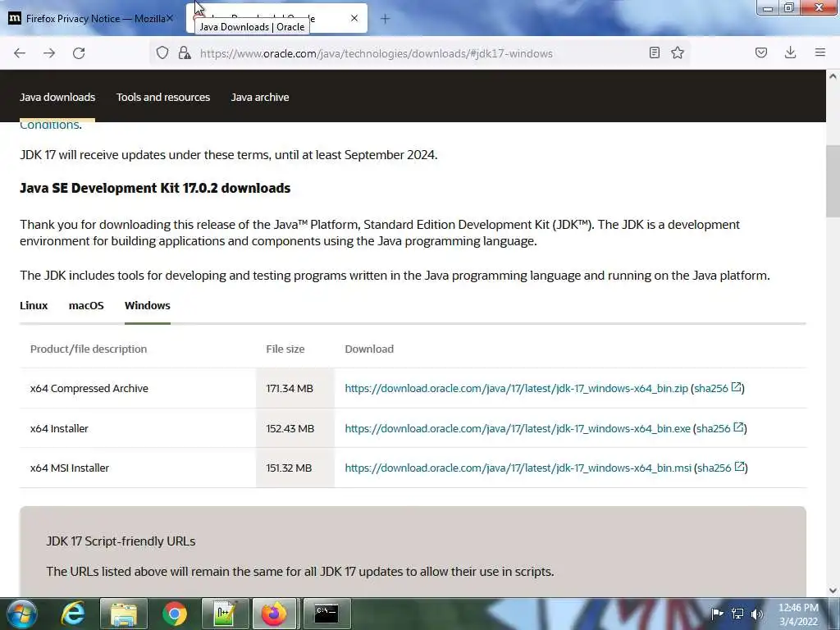Click the x64 Installer row description
The image size is (840, 630).
pos(59,428)
